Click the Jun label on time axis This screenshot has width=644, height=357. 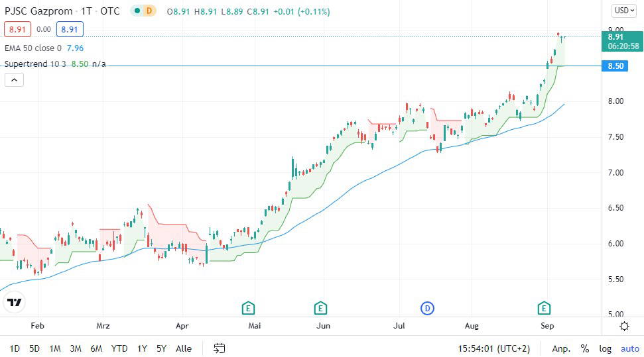[x=323, y=326]
